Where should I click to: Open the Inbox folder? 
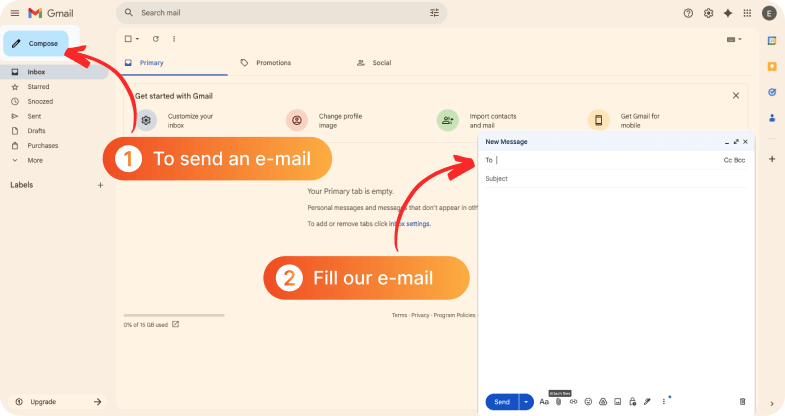pos(54,72)
